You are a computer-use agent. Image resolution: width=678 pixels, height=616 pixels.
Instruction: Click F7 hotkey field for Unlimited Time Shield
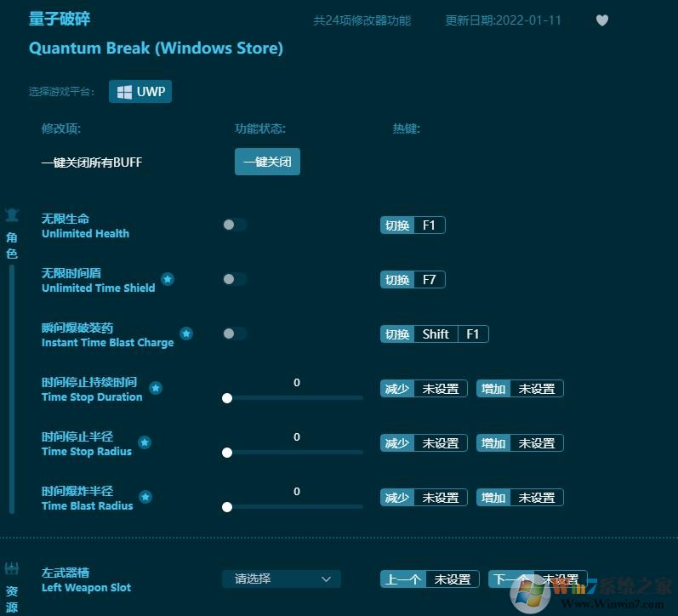point(430,279)
